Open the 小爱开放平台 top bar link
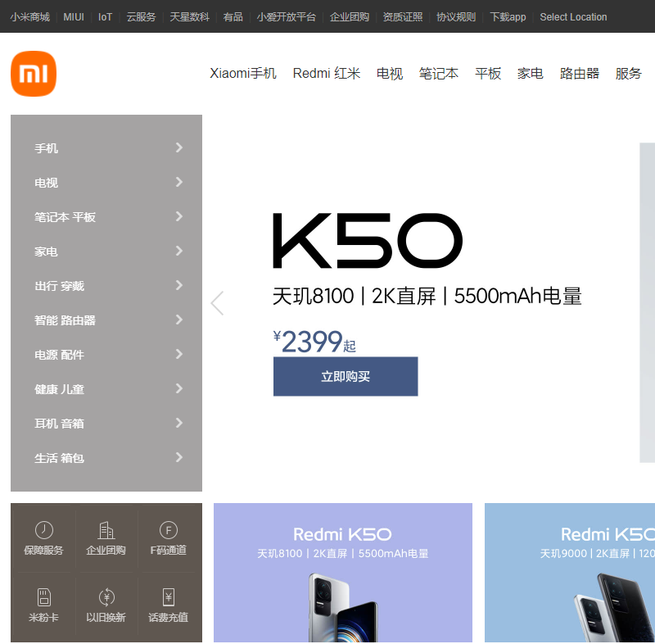The width and height of the screenshot is (655, 644). pos(286,17)
